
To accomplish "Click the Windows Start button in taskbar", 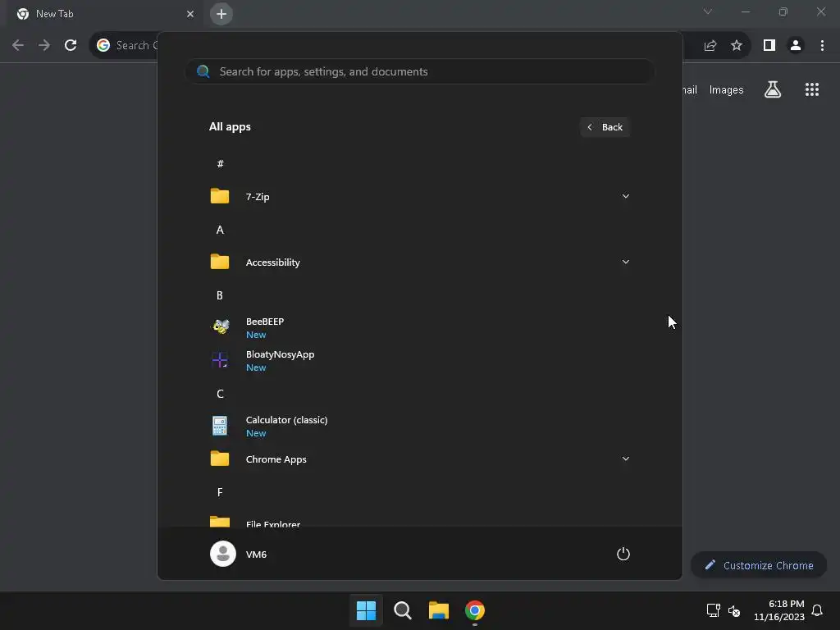I will (x=367, y=610).
